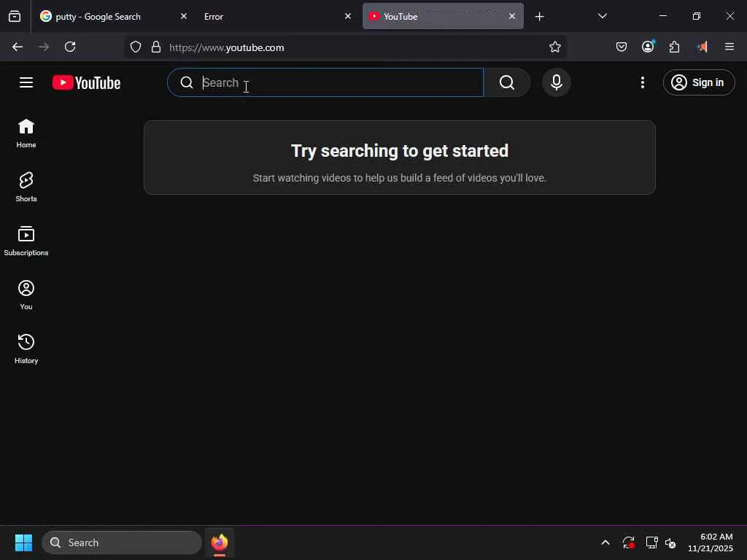Reload the current page
Screen dimensions: 747x560
(x=70, y=47)
